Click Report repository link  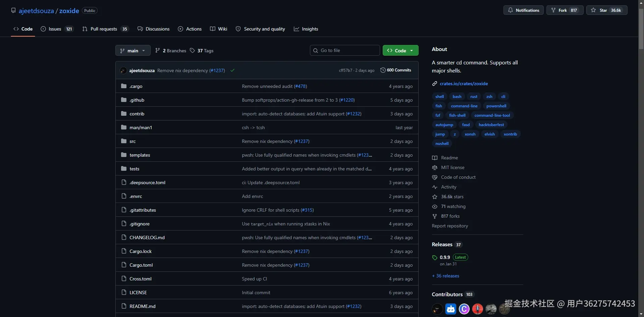coord(450,226)
